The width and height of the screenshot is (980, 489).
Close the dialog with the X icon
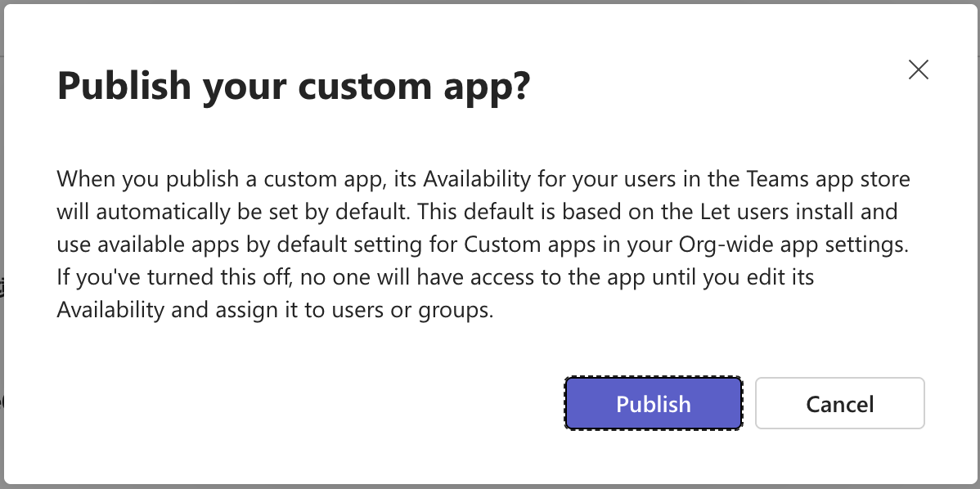(x=919, y=70)
